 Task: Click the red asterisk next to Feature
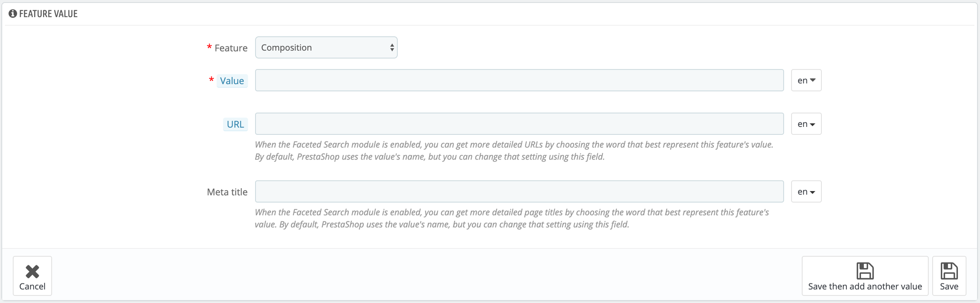(x=209, y=47)
